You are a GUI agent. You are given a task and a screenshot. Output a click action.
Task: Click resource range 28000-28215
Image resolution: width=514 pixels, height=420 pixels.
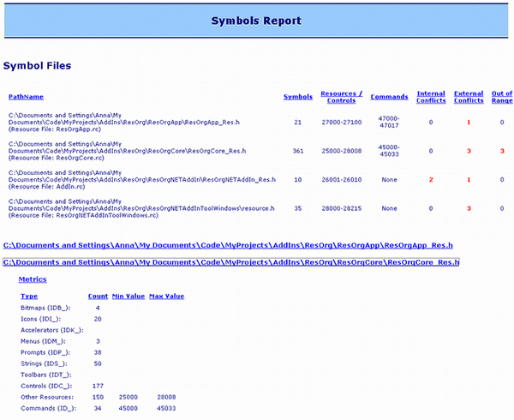[341, 208]
